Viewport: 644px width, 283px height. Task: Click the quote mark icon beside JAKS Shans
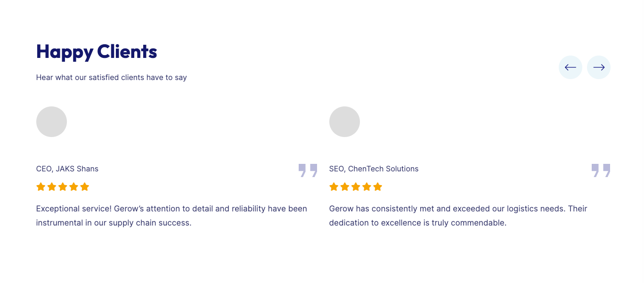[x=308, y=170]
